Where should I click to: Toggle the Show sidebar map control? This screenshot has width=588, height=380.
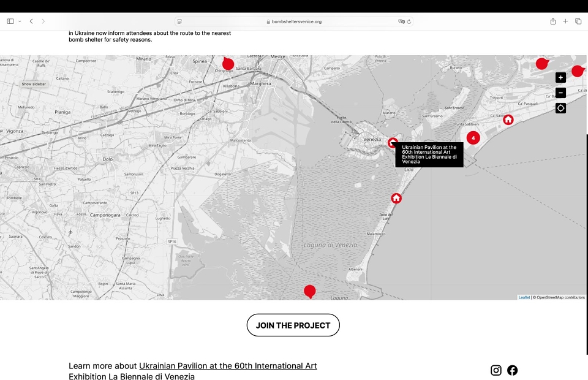[34, 84]
